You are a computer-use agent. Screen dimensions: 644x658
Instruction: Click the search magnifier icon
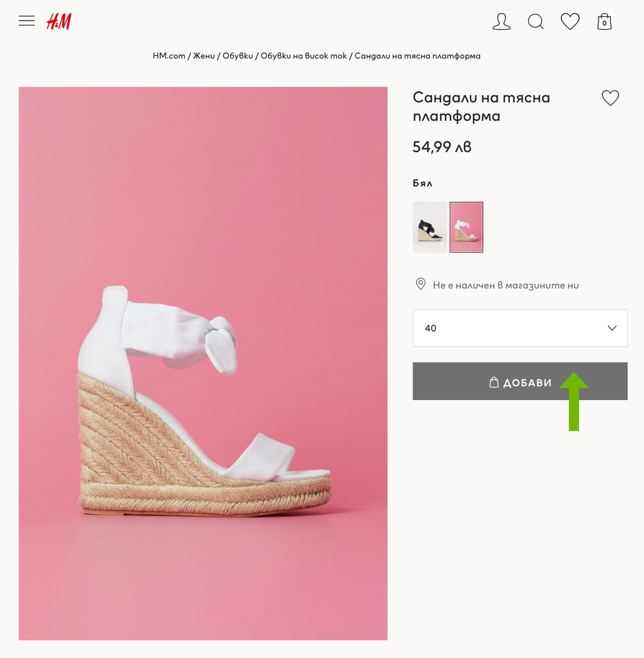pos(535,22)
